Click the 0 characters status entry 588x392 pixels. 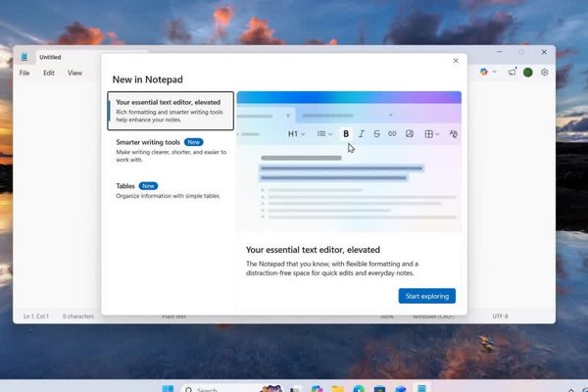[78, 317]
